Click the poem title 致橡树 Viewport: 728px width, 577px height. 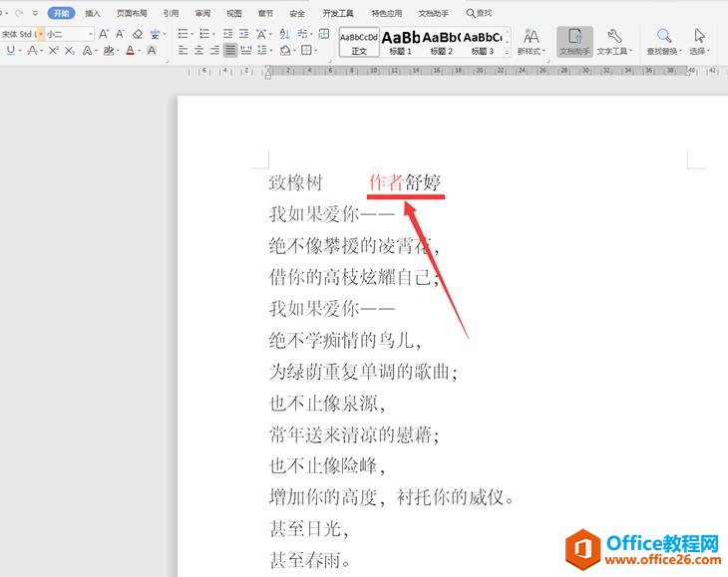click(296, 182)
